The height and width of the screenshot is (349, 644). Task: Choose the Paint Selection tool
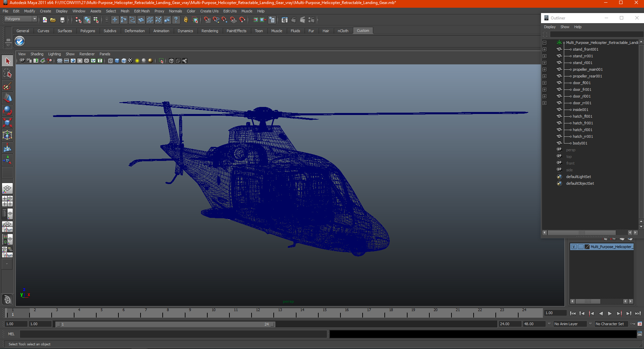pyautogui.click(x=7, y=86)
